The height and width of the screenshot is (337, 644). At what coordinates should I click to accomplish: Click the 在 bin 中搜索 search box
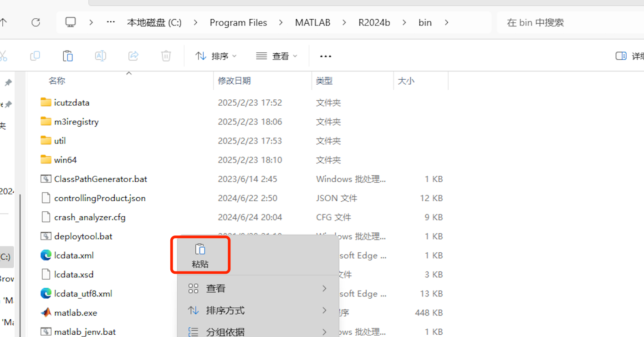(x=569, y=22)
